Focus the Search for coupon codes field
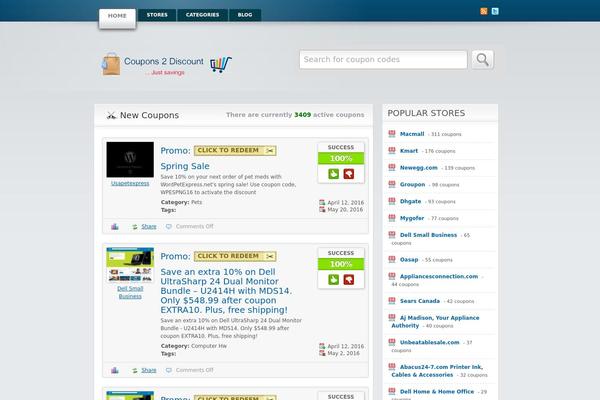This screenshot has width=600, height=400. tap(383, 60)
